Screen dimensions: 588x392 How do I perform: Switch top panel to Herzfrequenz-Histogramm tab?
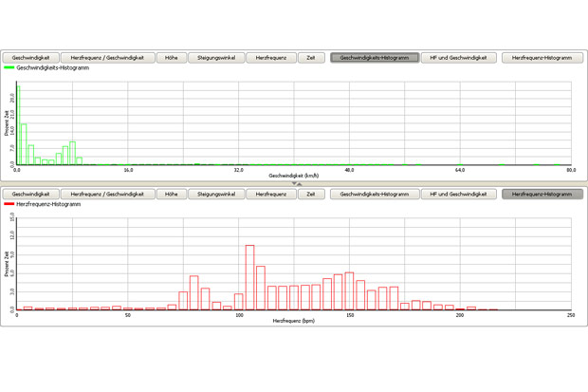coord(542,58)
